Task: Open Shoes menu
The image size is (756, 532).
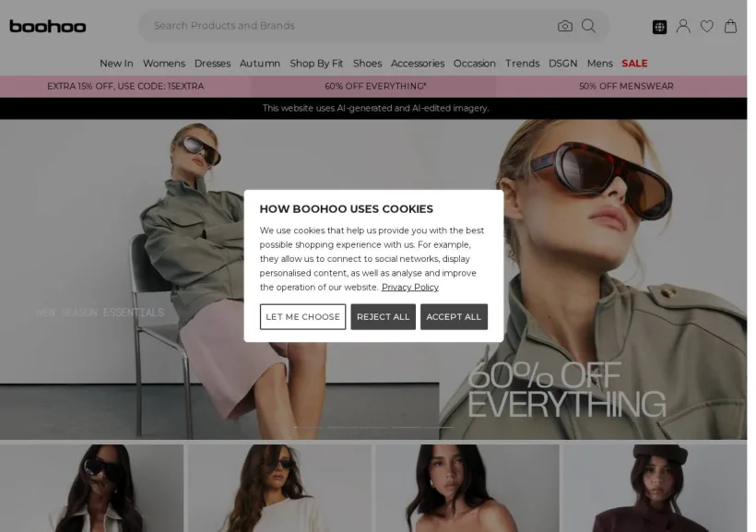Action: [x=367, y=64]
